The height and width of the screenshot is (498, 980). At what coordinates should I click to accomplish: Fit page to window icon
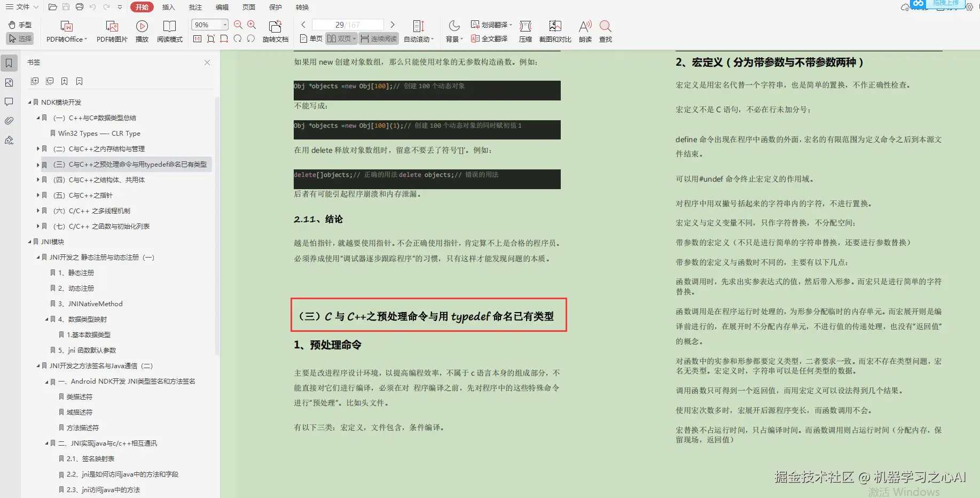(x=210, y=38)
